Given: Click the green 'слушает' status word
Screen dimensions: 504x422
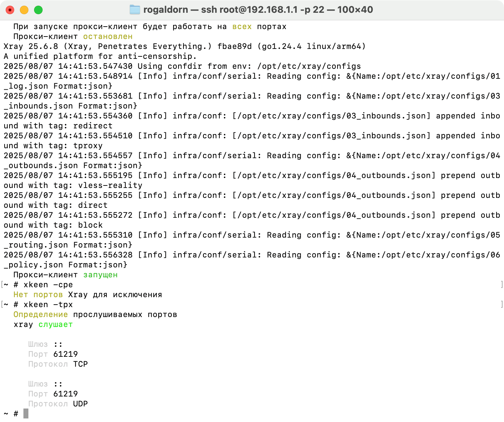Looking at the screenshot, I should coord(55,324).
